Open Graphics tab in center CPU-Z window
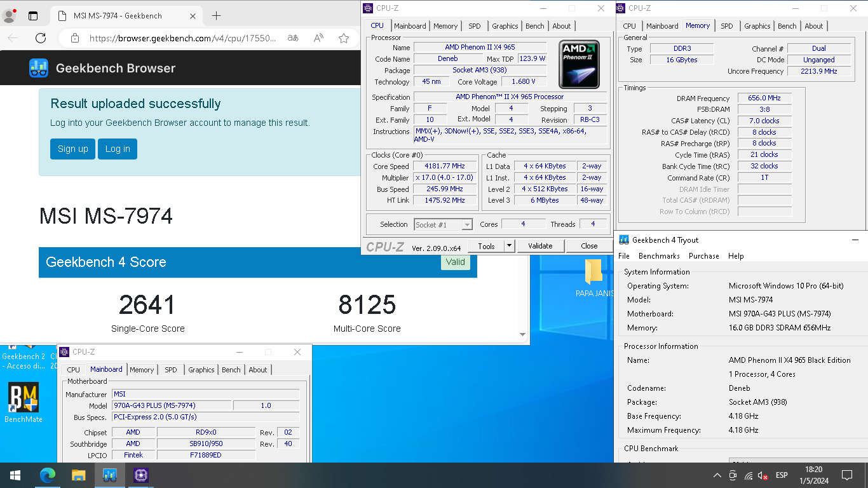The image size is (868, 488). pos(505,26)
